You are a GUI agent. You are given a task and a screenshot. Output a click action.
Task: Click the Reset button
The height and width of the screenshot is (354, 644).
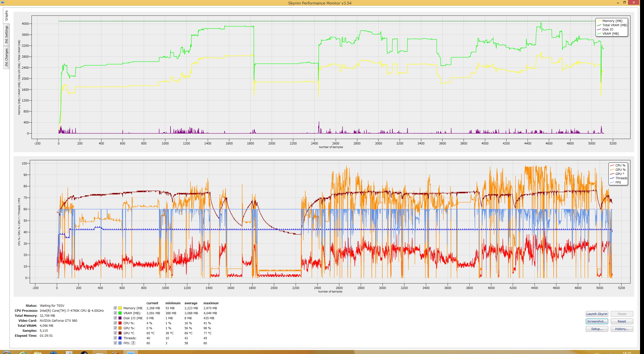tap(622, 321)
